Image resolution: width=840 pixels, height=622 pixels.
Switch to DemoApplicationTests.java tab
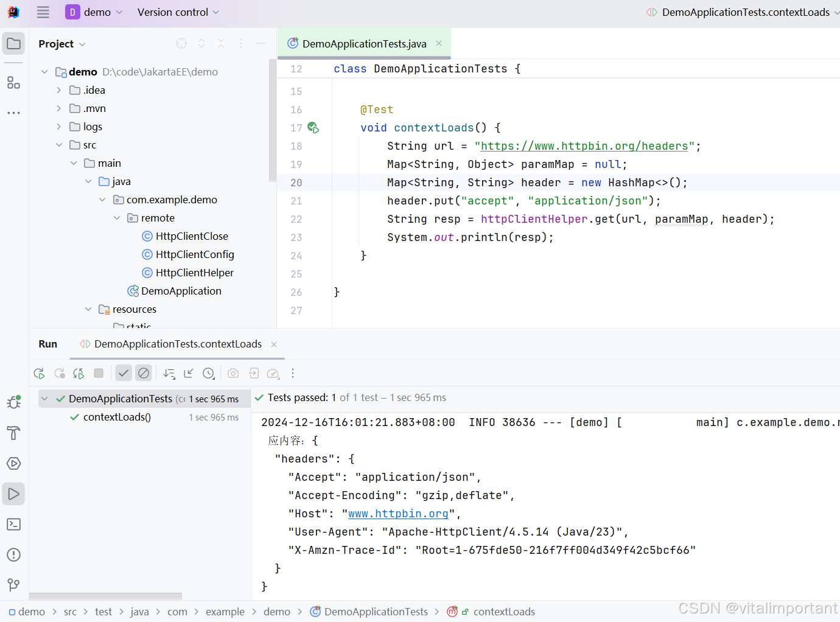click(362, 43)
